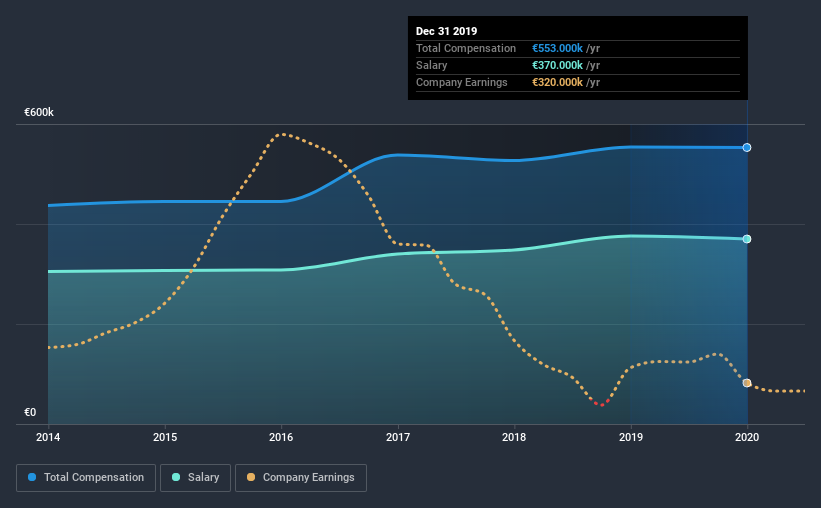The width and height of the screenshot is (821, 508).
Task: Click the red dotted earnings low point
Action: [x=600, y=403]
